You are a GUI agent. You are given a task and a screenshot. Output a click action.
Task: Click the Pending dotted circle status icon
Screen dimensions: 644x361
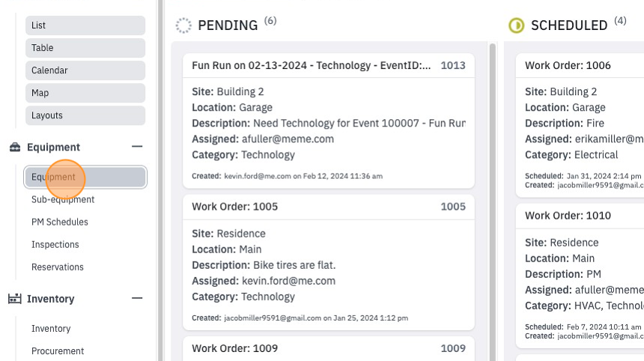183,25
